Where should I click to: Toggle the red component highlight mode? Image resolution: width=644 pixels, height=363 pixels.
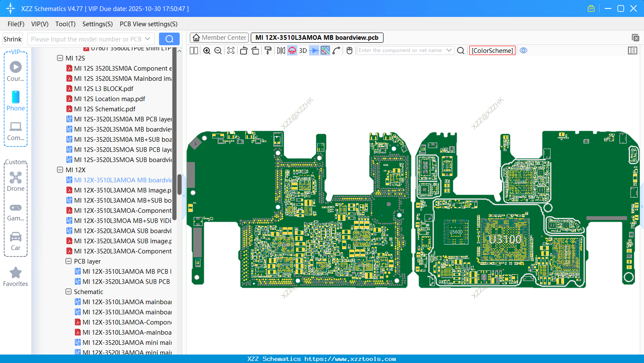click(x=292, y=50)
